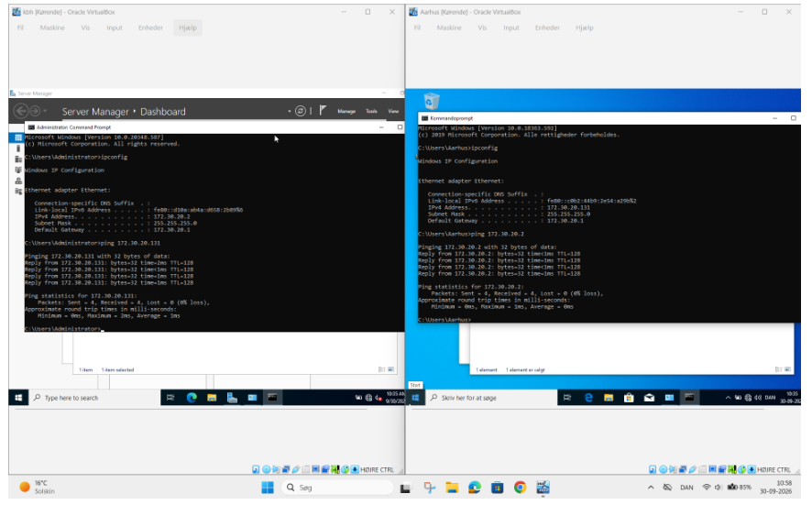812x505 pixels.
Task: Click the HØJRE CTRL host key indicator in kbh window
Action: click(377, 470)
